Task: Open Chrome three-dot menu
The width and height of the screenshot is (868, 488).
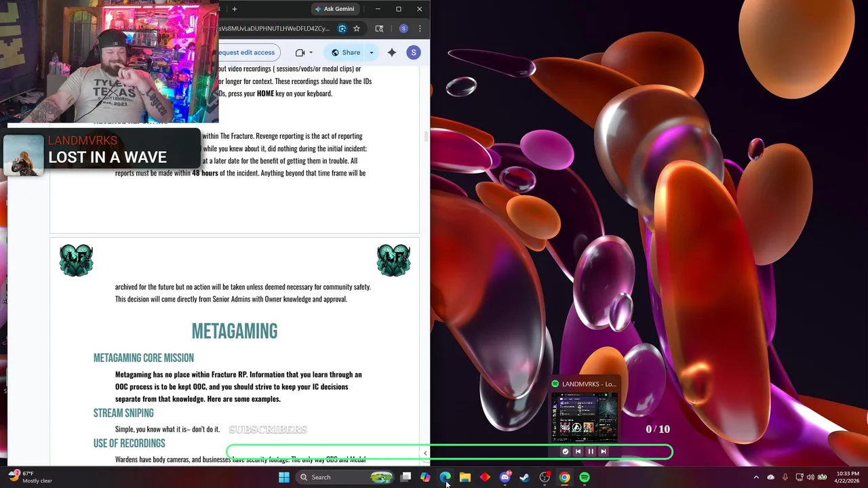Action: (420, 28)
